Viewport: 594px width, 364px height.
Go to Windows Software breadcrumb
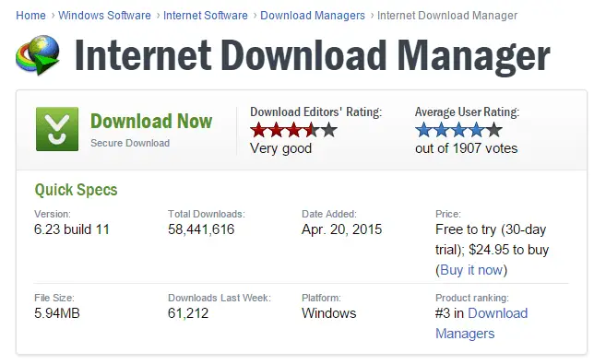[x=104, y=16]
